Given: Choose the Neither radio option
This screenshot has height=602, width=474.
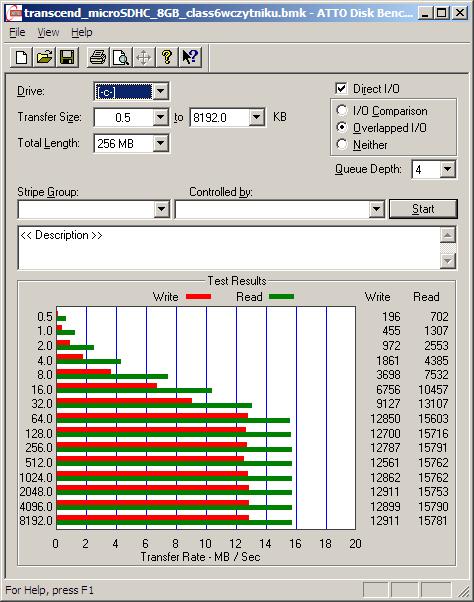Looking at the screenshot, I should pos(342,144).
